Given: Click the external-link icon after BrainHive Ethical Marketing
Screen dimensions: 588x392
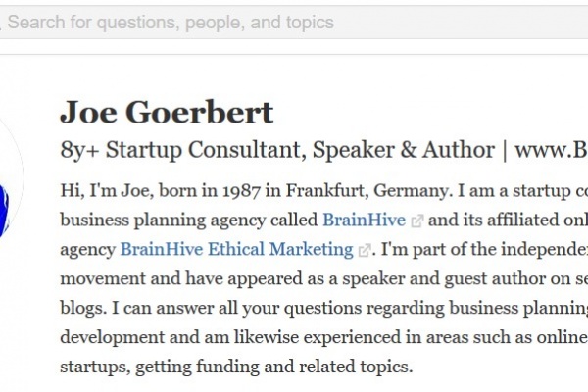Looking at the screenshot, I should click(x=366, y=249).
